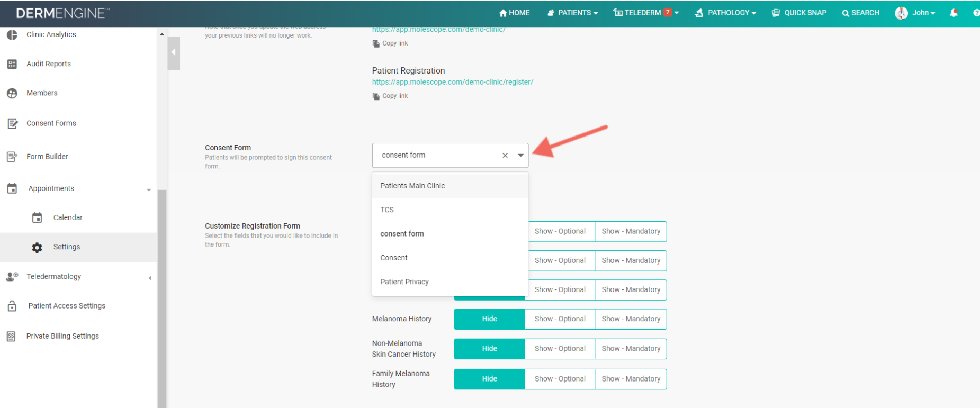Collapse the sidebar using the arrow handle
980x408 pixels.
pos(174,52)
